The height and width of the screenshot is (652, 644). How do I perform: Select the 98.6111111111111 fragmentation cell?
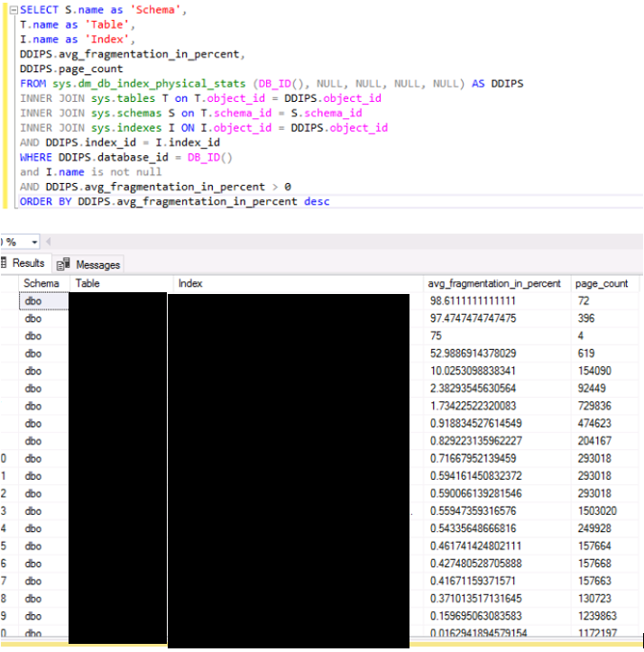click(474, 301)
